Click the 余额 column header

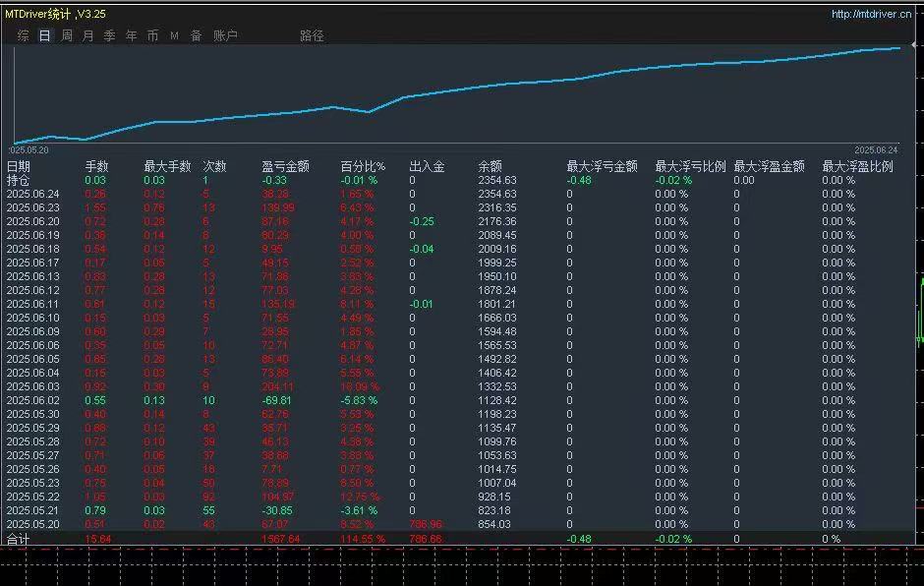tap(490, 166)
